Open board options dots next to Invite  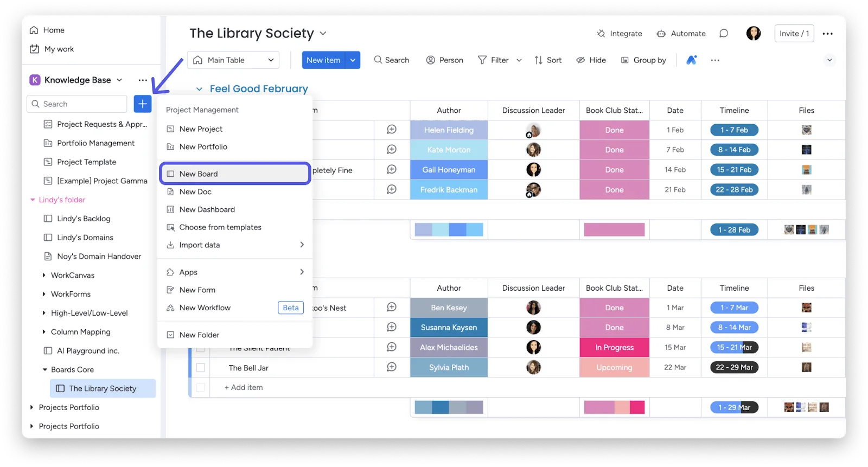827,34
